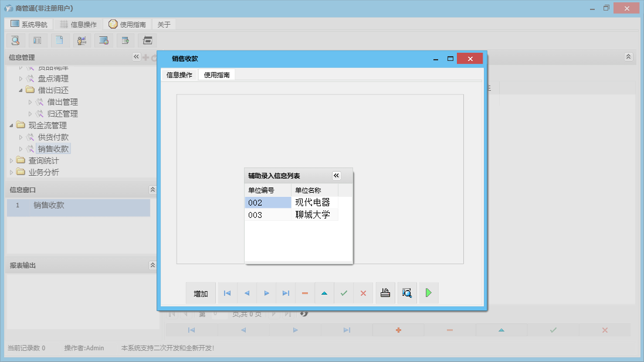This screenshot has width=644, height=362.
Task: Click the green play arrow icon
Action: click(428, 293)
